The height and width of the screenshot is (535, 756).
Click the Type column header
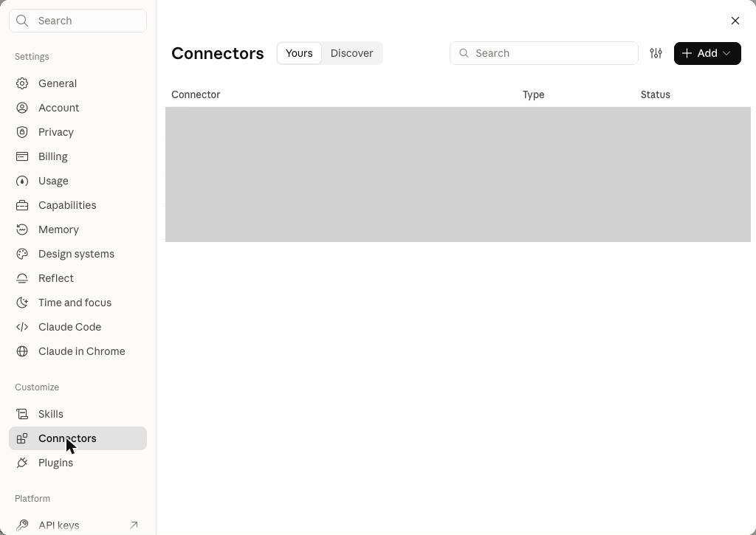coord(533,94)
